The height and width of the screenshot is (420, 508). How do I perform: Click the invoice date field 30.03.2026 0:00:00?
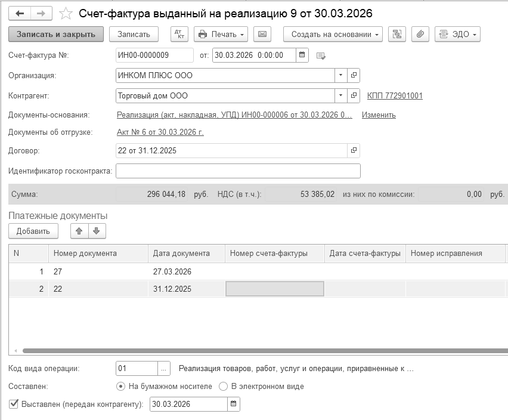[x=255, y=55]
